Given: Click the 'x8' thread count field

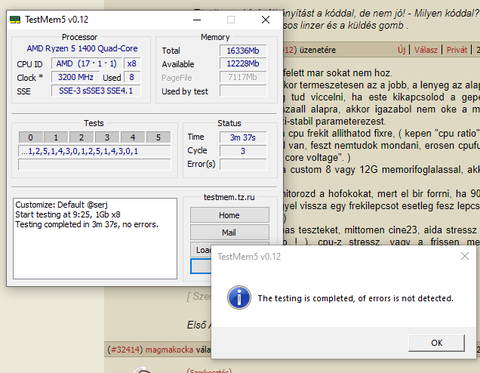Looking at the screenshot, I should pyautogui.click(x=132, y=64).
